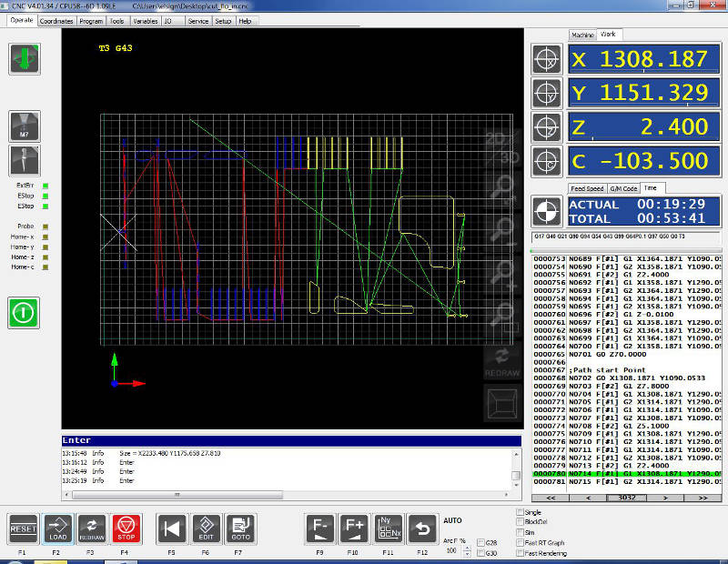Click the EDIT program icon

(x=207, y=529)
